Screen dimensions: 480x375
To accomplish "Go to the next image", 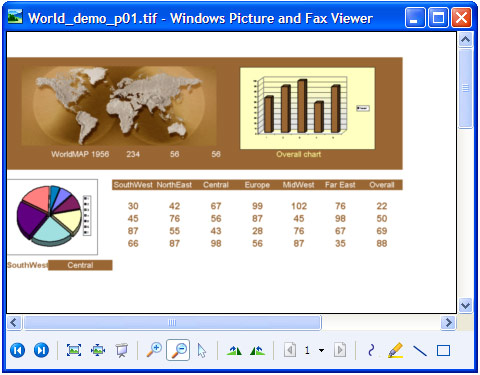I will point(41,350).
